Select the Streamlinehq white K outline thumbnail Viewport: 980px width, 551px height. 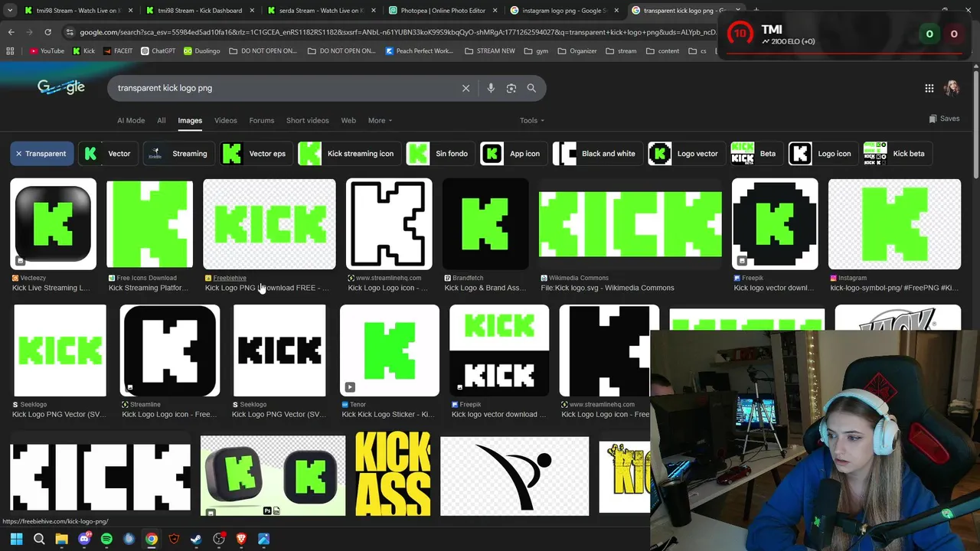pos(389,224)
